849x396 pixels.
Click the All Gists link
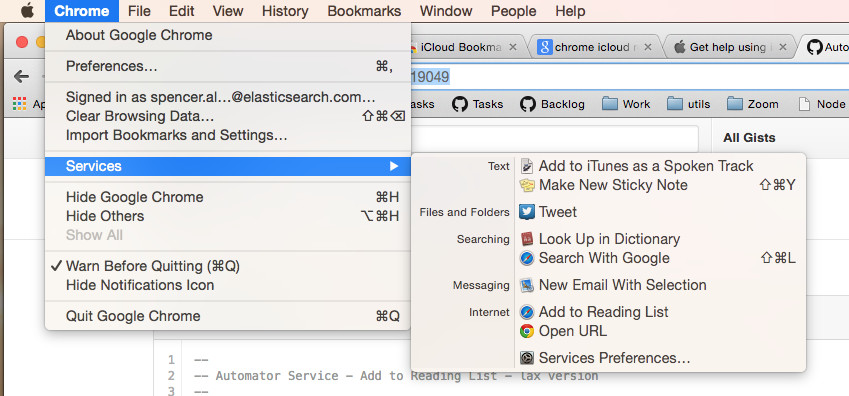[749, 138]
